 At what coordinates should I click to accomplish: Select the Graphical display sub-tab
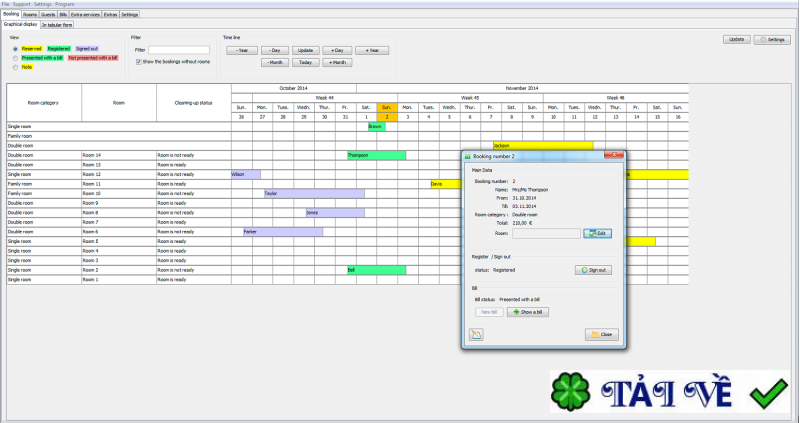(20, 24)
